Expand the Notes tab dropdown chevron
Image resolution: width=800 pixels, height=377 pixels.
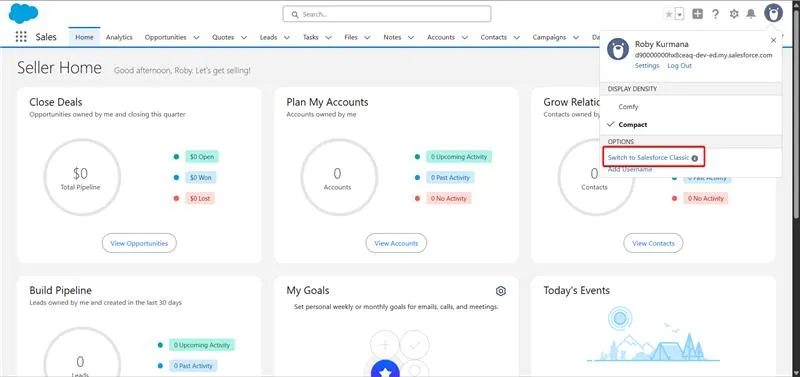[411, 37]
